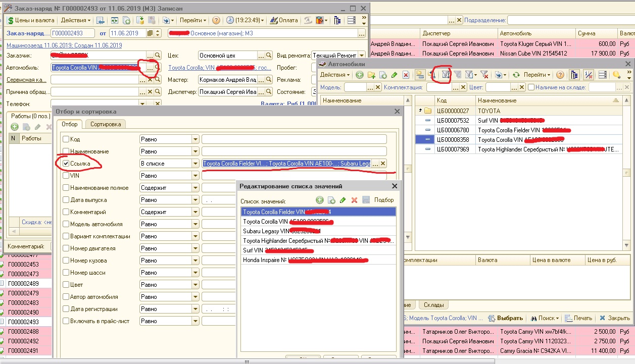635x364 pixels.
Task: Open calendar picker next to date 11.06.2019
Action: [x=150, y=33]
